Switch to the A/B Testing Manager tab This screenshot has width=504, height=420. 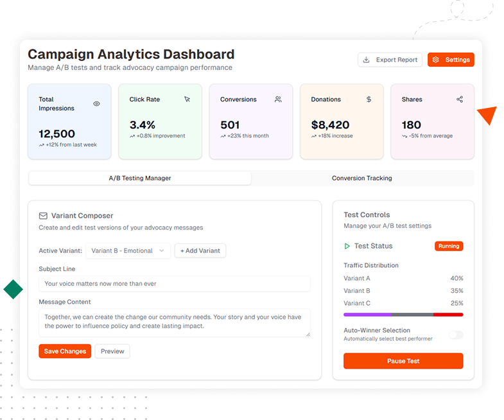tap(140, 178)
